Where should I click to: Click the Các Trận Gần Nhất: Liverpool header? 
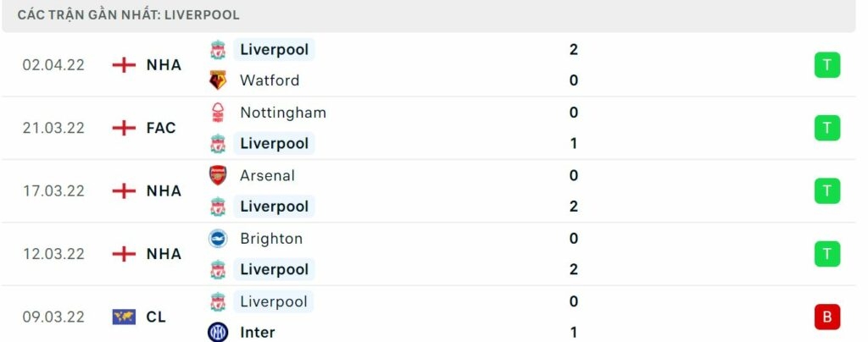click(128, 15)
